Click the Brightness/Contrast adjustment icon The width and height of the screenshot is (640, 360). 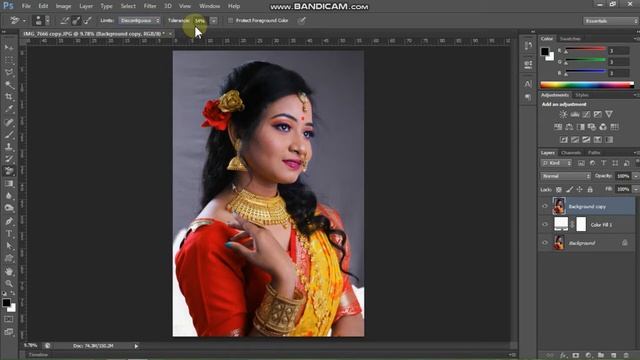pos(563,114)
